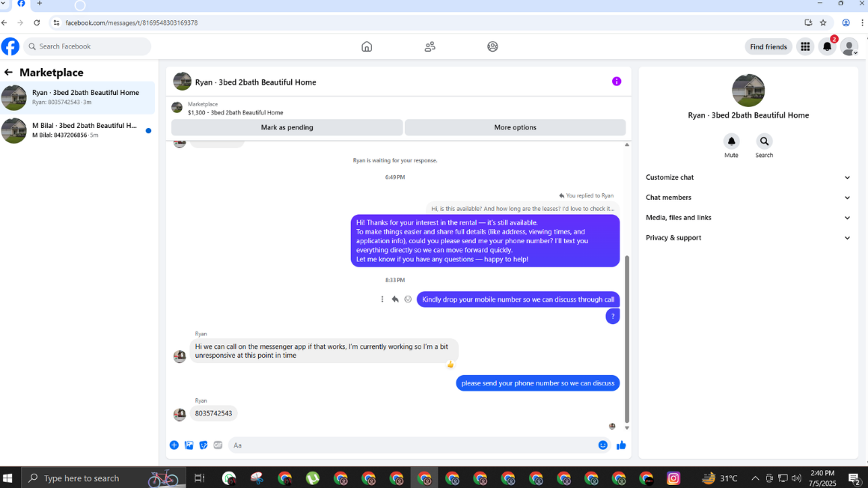The height and width of the screenshot is (488, 868).
Task: Open the emoji picker in message box
Action: point(603,445)
